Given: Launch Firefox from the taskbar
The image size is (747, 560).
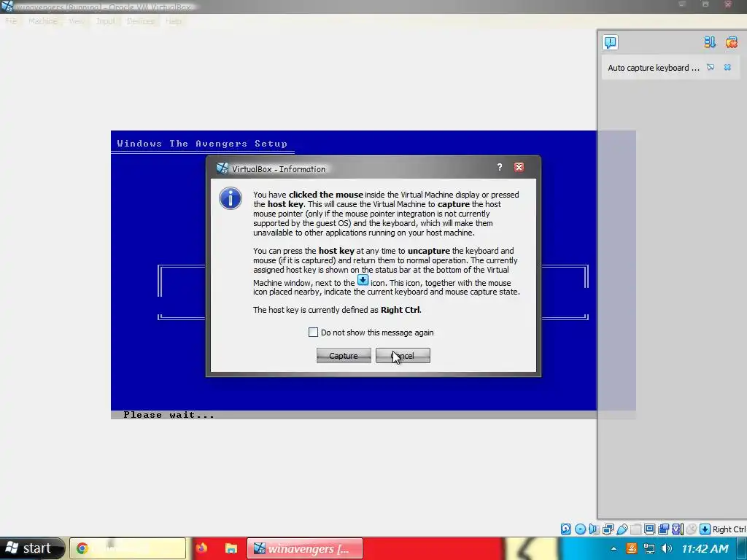Looking at the screenshot, I should click(201, 548).
